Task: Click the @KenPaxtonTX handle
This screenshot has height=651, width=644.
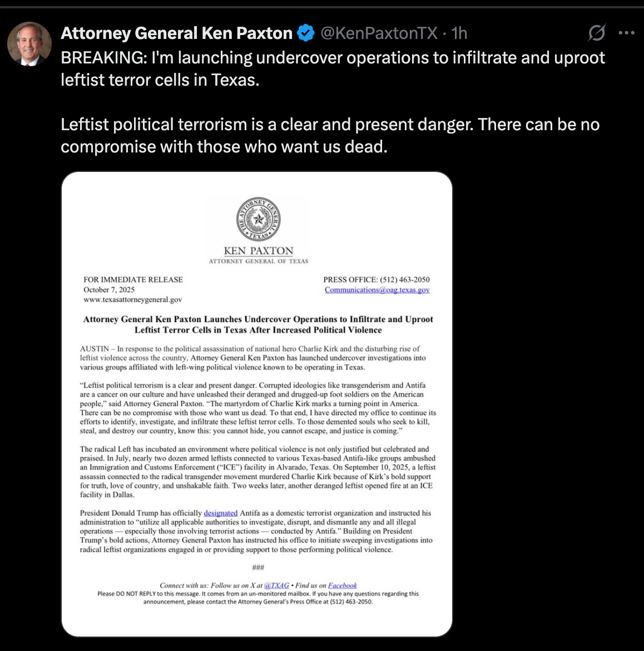Action: coord(379,33)
